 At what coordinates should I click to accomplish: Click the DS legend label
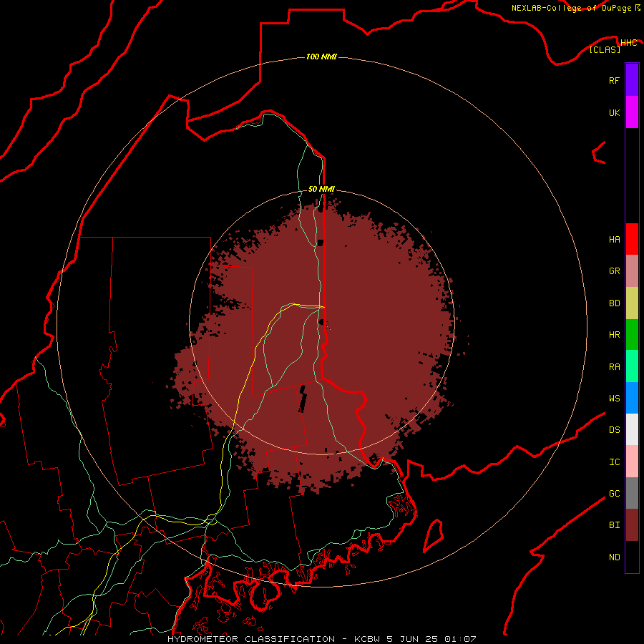(x=614, y=429)
